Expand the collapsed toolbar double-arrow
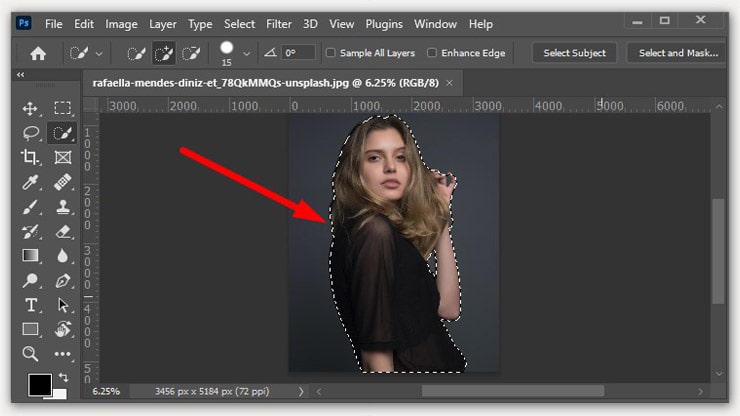The height and width of the screenshot is (416, 740). click(x=21, y=75)
